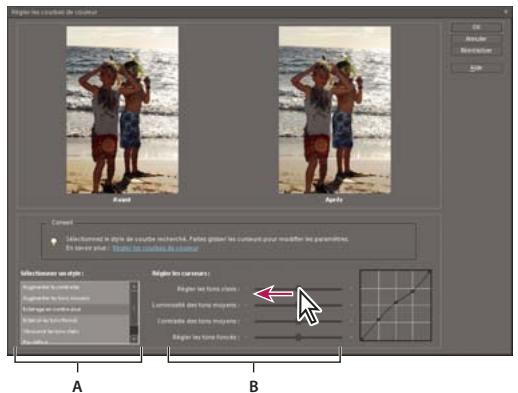Select Obscurcir les tons clairs style

(x=75, y=331)
